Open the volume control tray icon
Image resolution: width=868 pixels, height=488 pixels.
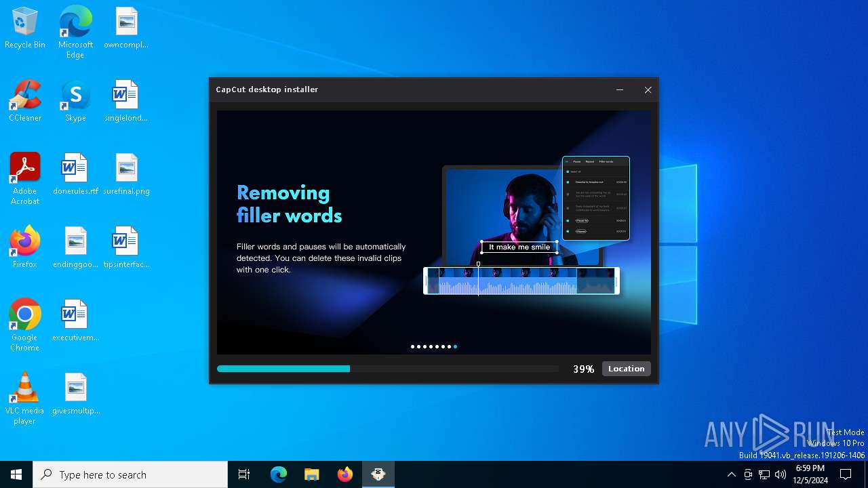(x=781, y=474)
